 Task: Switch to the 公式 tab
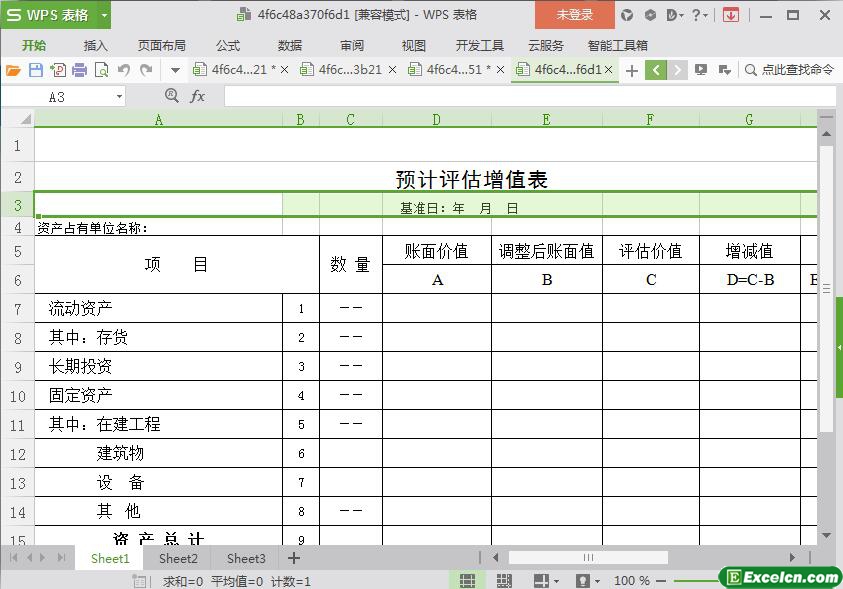[227, 46]
